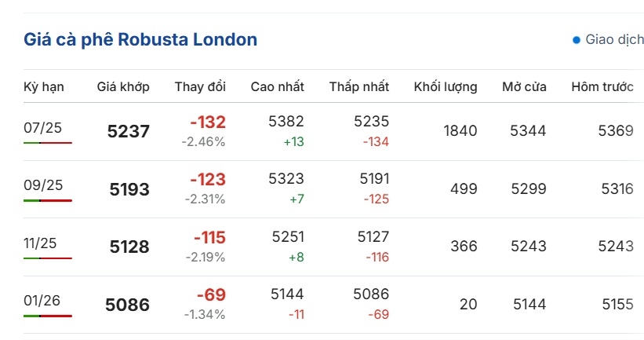Select the 01/26 contract term
644x340 pixels.
click(x=42, y=301)
